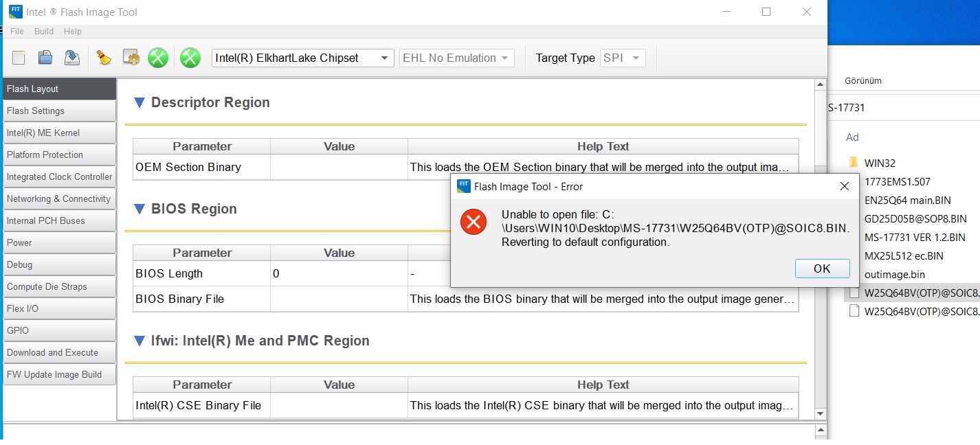Open the Help menu

point(73,32)
